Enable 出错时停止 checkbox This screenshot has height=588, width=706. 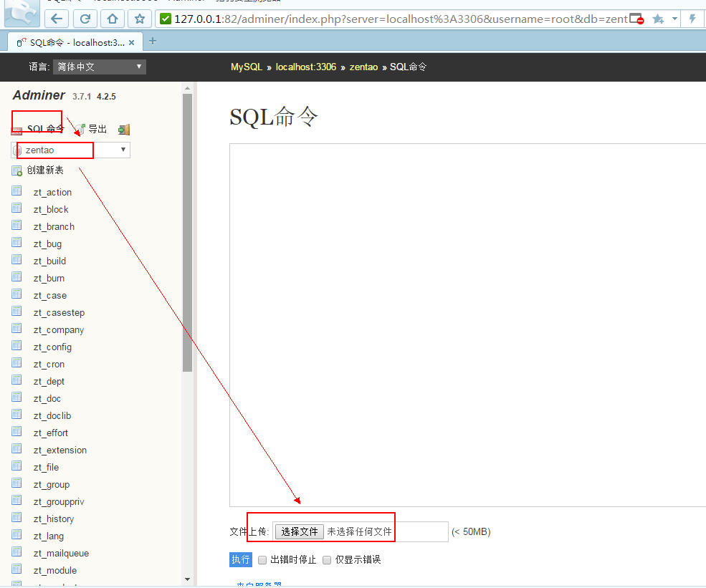(x=262, y=560)
